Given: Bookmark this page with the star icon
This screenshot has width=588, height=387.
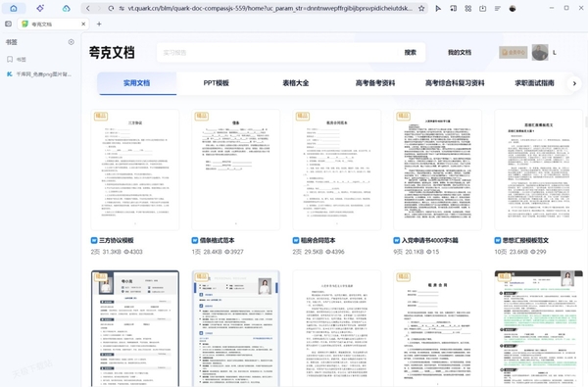Looking at the screenshot, I should click(421, 8).
